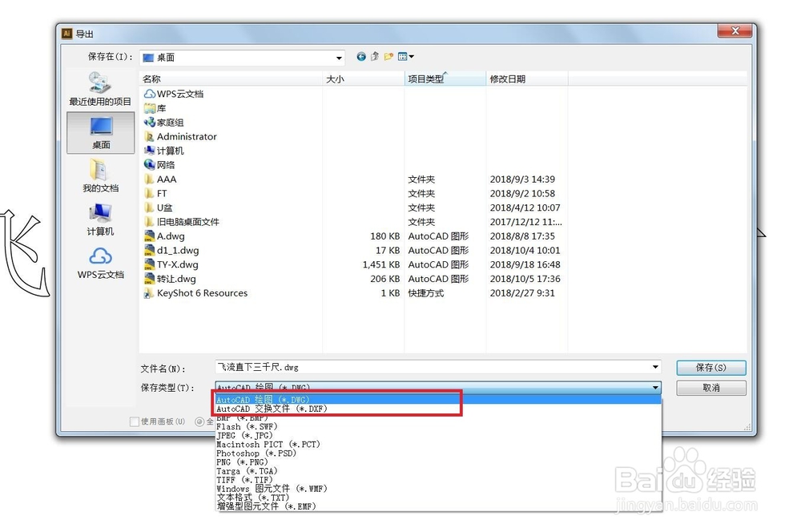Sort by 修改日期 (Date modified) column header
Screen dimensions: 801x532
(x=527, y=79)
